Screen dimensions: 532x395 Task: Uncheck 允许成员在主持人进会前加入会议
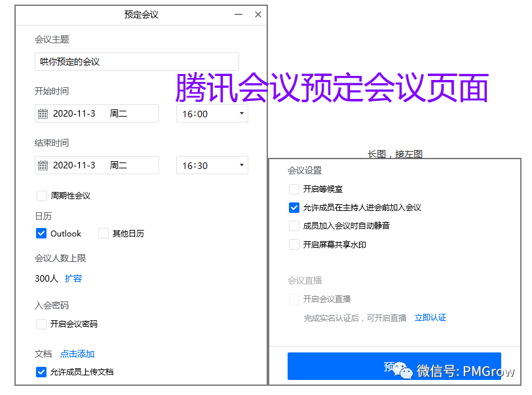pos(294,208)
